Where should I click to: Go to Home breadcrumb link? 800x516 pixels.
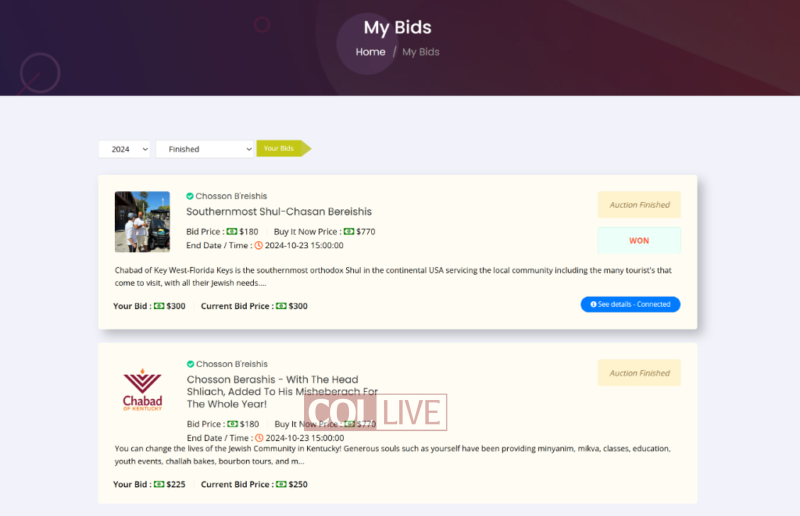click(x=370, y=52)
